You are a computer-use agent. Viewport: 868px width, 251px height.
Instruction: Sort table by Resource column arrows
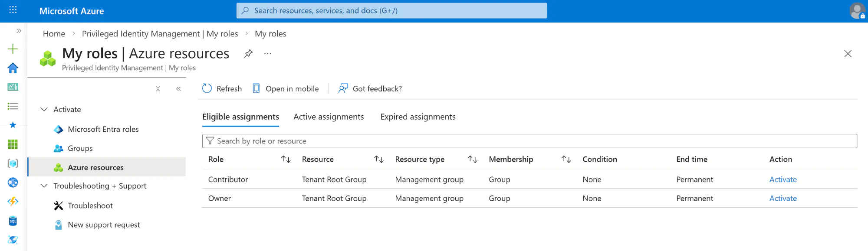point(379,159)
